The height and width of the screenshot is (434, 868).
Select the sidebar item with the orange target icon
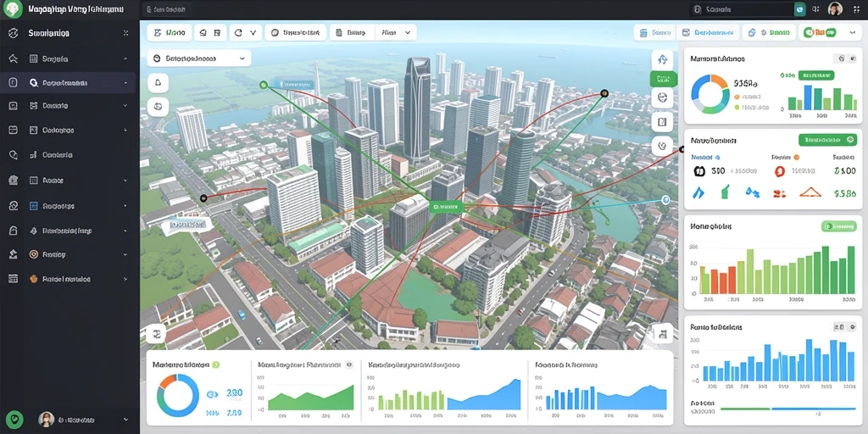[68, 254]
